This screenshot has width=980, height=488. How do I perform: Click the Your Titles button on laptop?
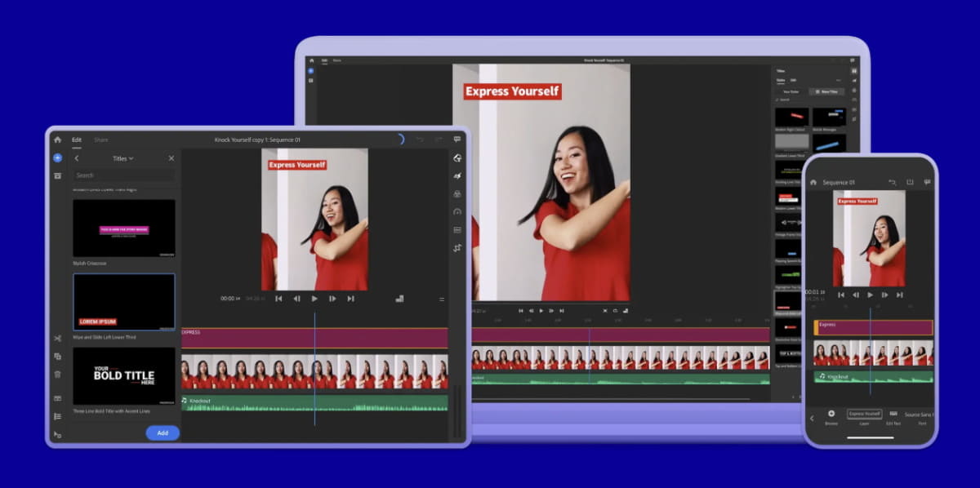791,91
